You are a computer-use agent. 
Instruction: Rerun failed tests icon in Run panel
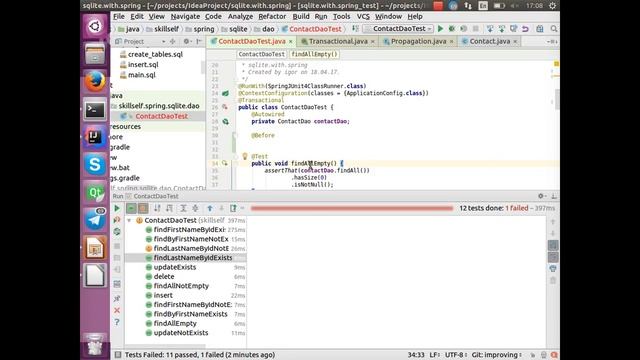point(117,220)
